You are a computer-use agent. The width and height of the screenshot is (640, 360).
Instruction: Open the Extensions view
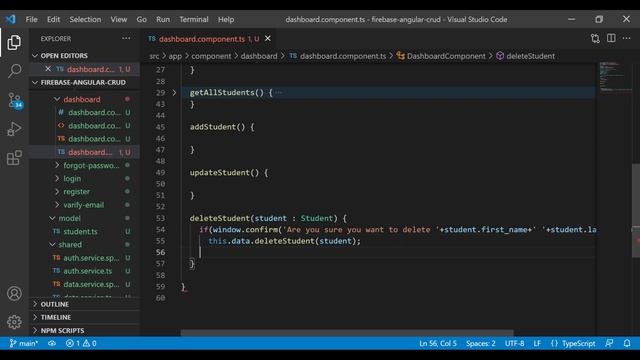14,158
